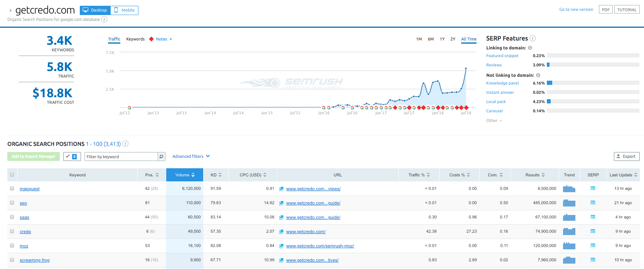Click the Export button above table
This screenshot has width=644, height=269.
point(627,156)
